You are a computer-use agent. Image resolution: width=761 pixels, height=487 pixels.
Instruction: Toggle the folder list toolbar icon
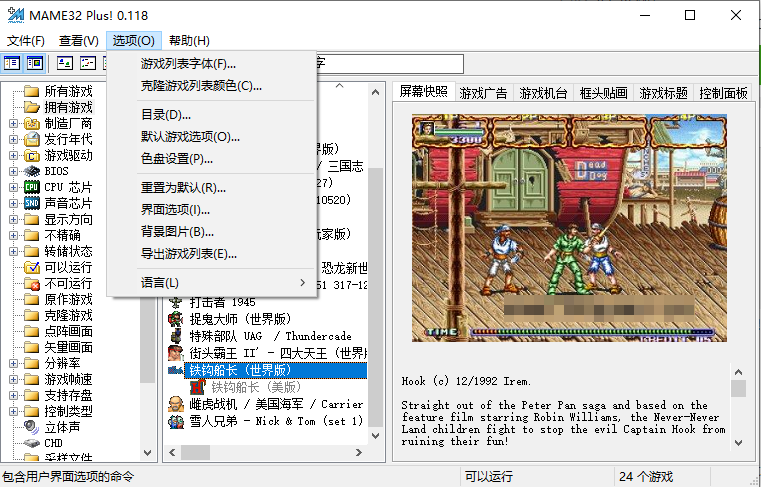(x=12, y=63)
